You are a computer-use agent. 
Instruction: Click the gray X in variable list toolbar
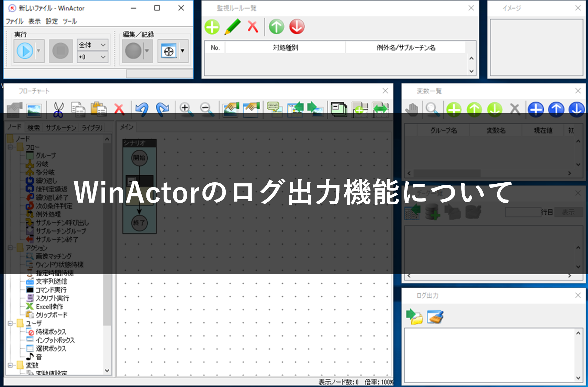pos(515,109)
